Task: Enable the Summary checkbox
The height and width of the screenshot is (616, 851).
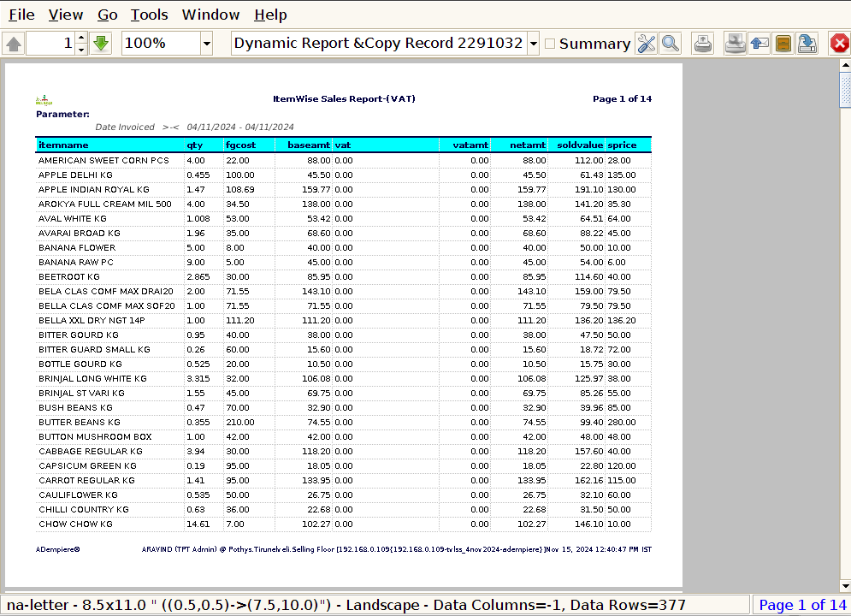Action: 550,44
